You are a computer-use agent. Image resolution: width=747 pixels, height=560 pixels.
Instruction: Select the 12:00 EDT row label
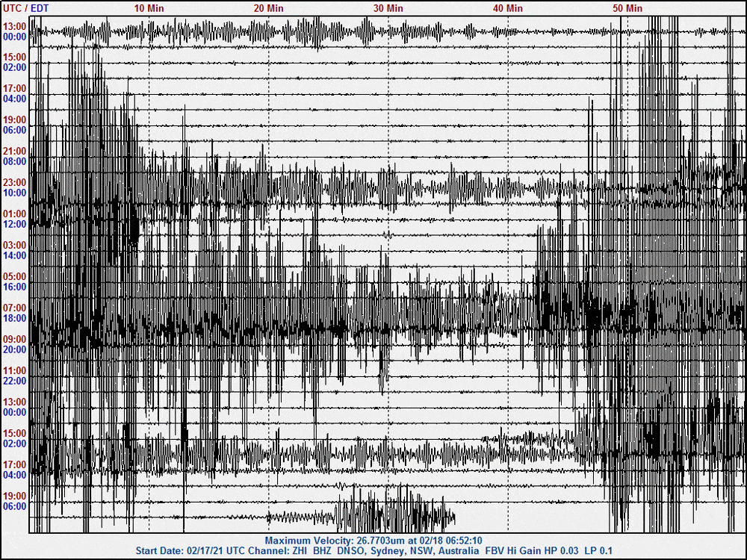tap(15, 224)
